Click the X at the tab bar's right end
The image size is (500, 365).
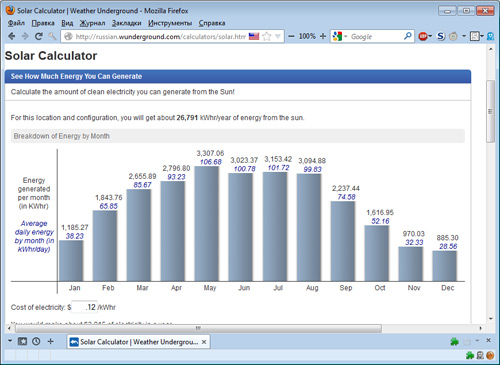(488, 340)
